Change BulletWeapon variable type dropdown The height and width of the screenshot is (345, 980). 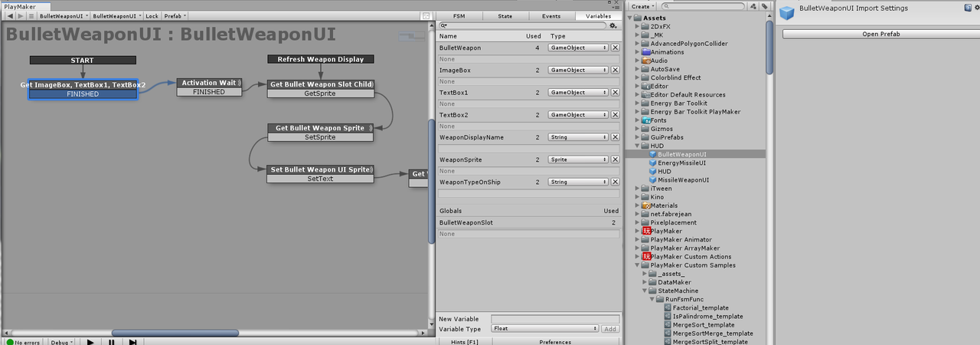coord(578,48)
